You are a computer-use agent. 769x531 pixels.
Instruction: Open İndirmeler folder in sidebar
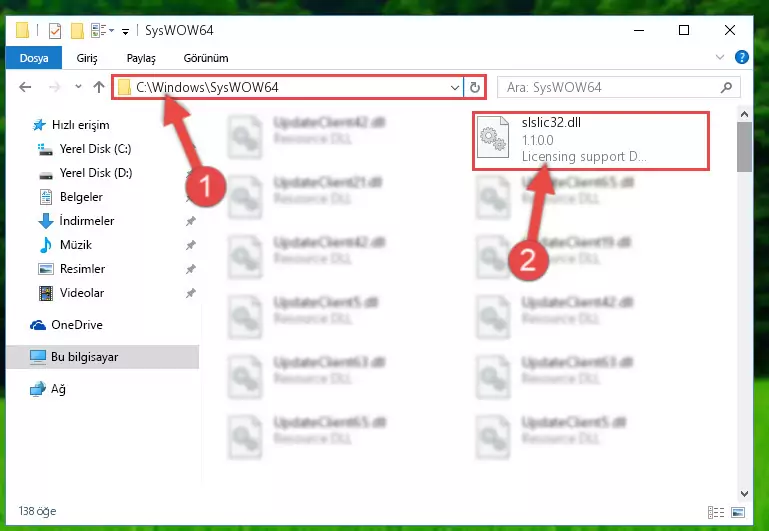(x=76, y=221)
